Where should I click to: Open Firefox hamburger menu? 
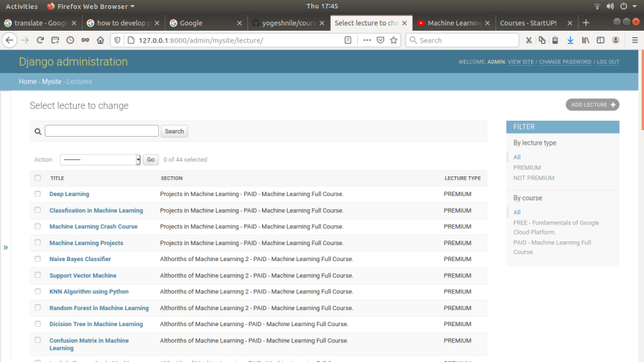634,40
